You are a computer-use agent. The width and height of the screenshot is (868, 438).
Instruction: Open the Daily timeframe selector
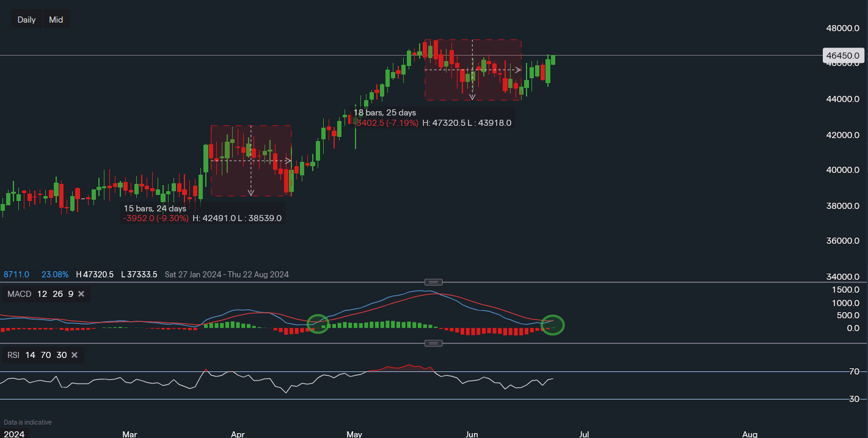click(26, 20)
